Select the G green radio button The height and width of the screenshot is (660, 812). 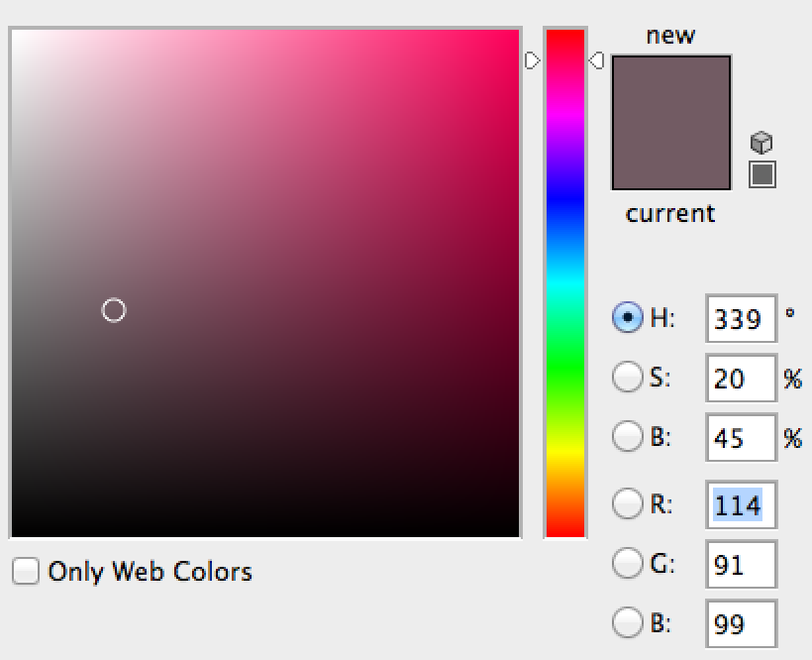pos(628,565)
